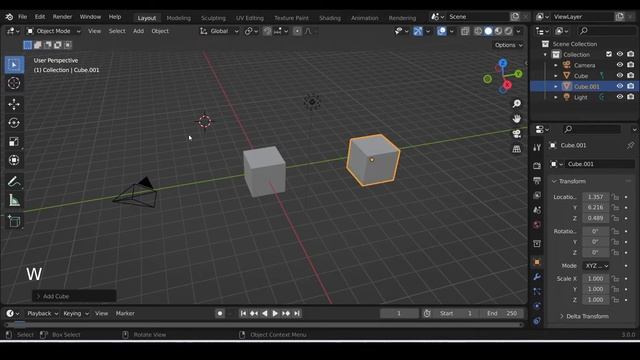Hide Cube.001 in viewport via eye icon
The height and width of the screenshot is (360, 640).
pos(620,86)
